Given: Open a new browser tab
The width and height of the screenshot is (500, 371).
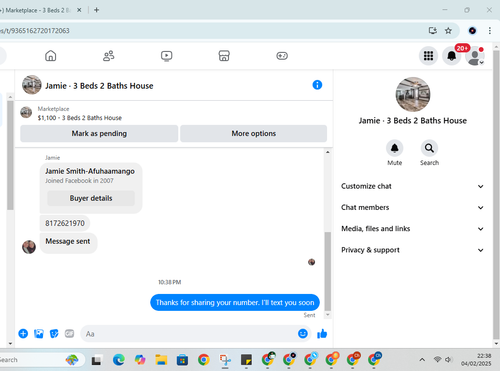Looking at the screenshot, I should pyautogui.click(x=96, y=10).
